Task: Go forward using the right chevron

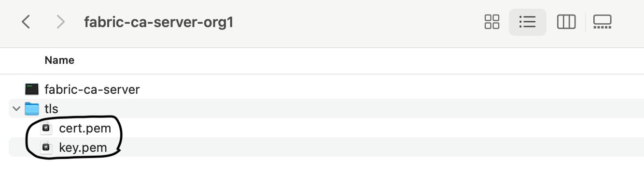Action: [61, 22]
